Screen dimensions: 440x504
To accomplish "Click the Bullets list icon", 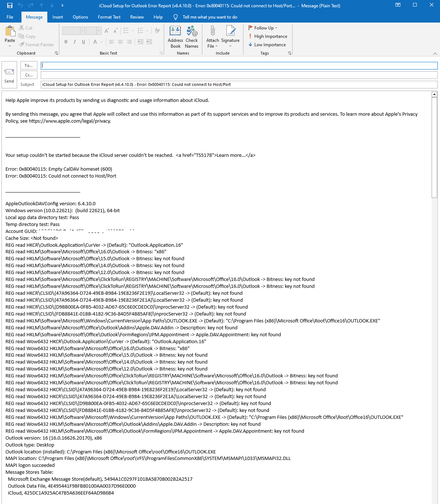I will [x=126, y=31].
